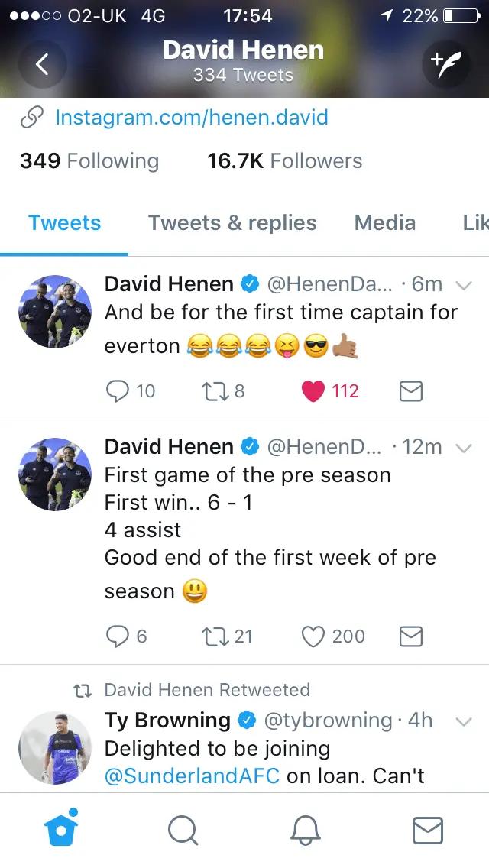Open the dropdown chevron on Ty Browning's tweet
The height and width of the screenshot is (868, 489).
click(x=464, y=721)
